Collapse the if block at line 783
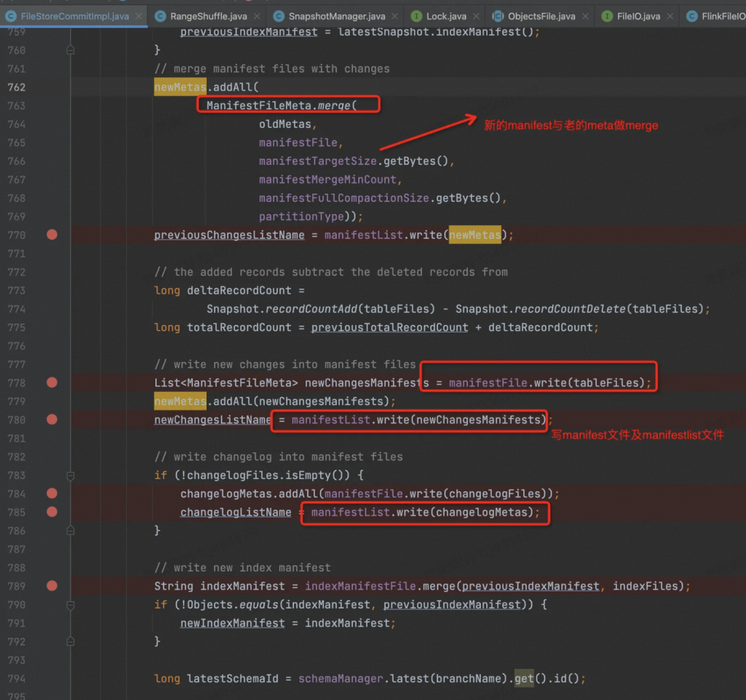 70,475
